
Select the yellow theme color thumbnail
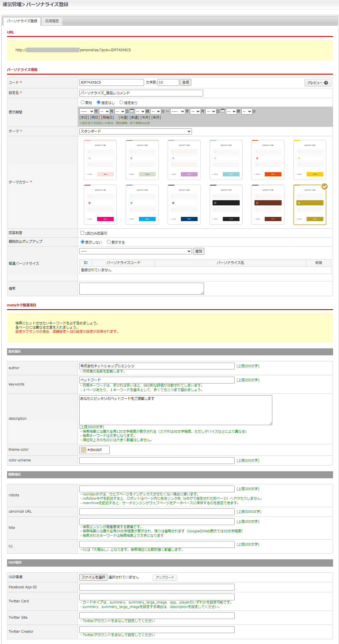310,160
